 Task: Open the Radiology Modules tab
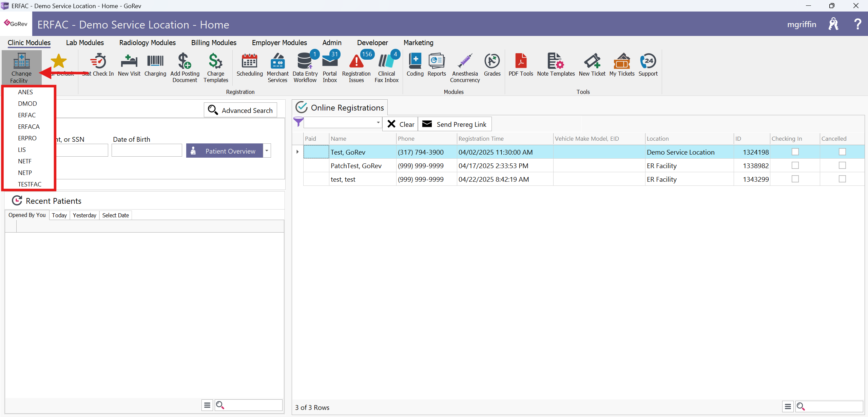pos(148,43)
